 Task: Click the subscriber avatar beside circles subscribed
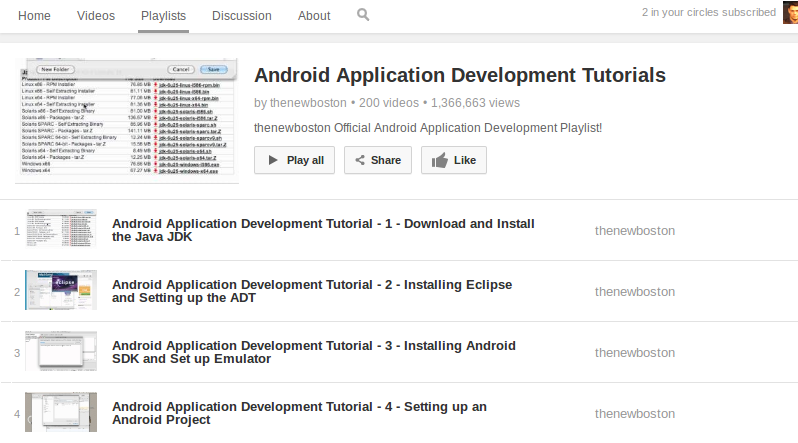click(x=790, y=12)
